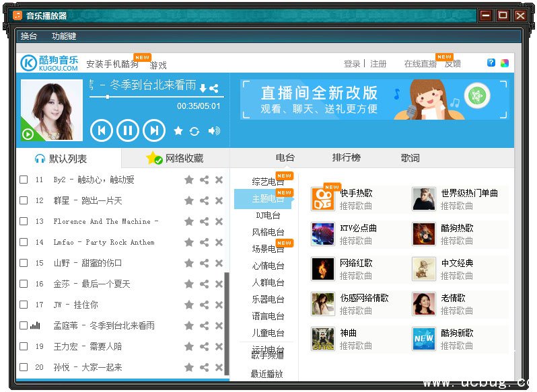The image size is (537, 392).
Task: Pause the currently playing song
Action: point(127,130)
